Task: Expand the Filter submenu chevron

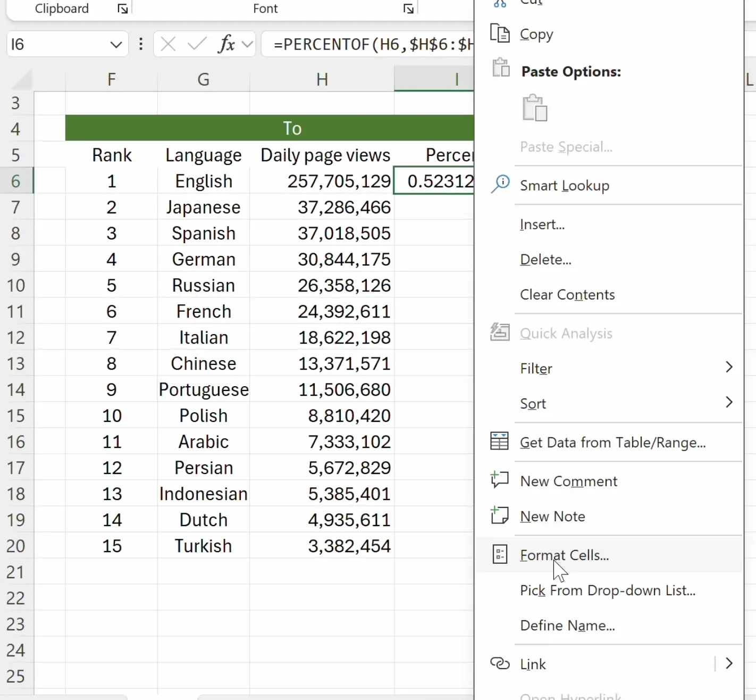Action: [x=729, y=367]
